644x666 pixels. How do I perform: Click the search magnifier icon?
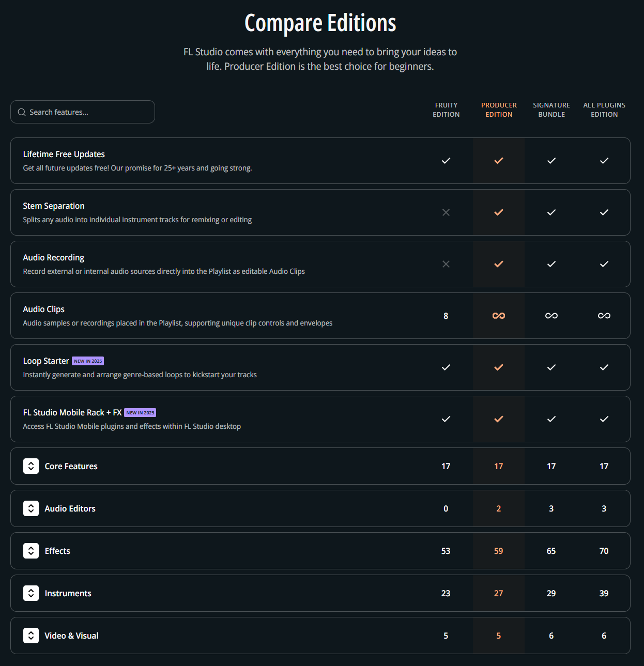coord(22,112)
